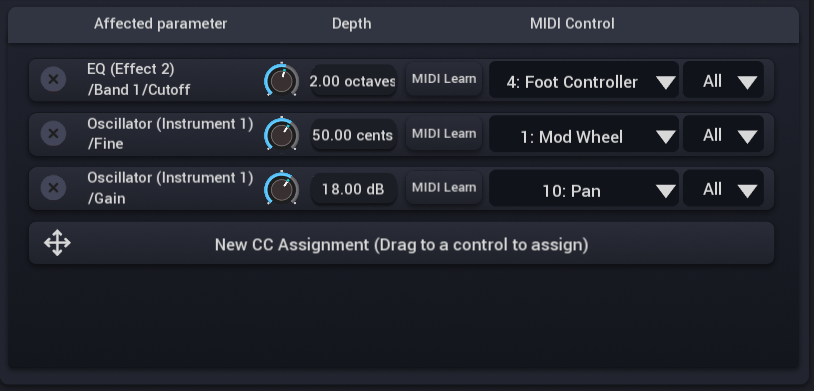
Task: Click the depth knob for Oscillator Fine
Action: click(281, 134)
